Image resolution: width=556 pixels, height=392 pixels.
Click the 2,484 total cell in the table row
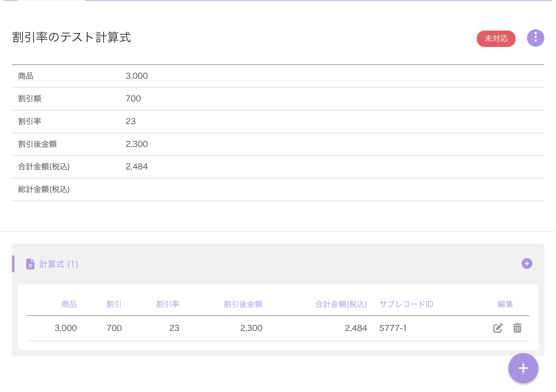pos(356,328)
